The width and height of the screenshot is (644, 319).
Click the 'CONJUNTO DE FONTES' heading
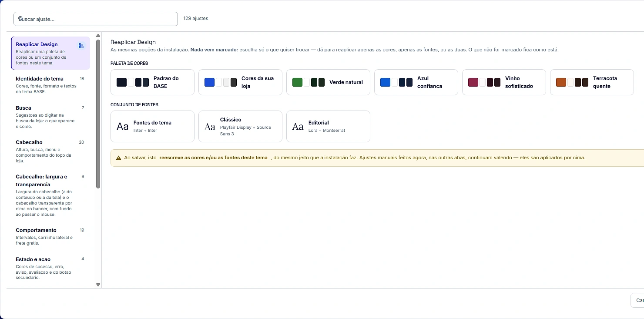coord(134,104)
